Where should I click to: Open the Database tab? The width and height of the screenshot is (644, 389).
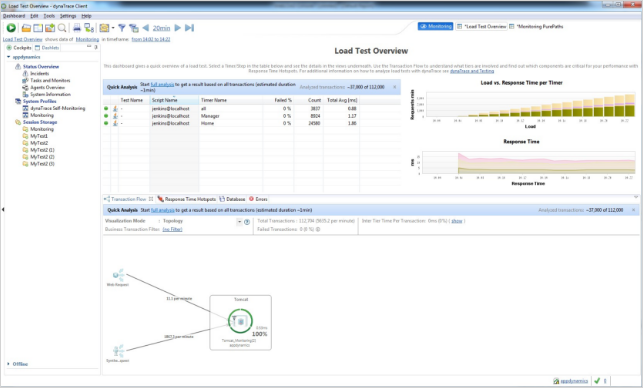click(232, 199)
